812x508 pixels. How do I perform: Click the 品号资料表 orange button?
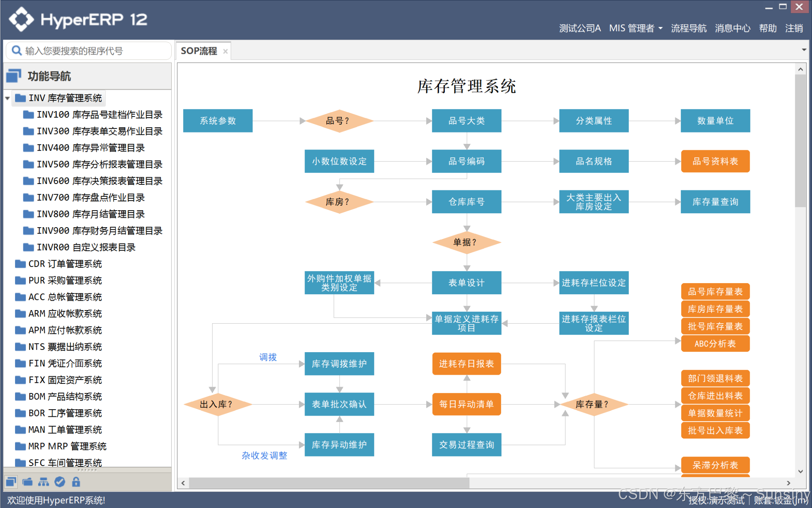(x=715, y=161)
